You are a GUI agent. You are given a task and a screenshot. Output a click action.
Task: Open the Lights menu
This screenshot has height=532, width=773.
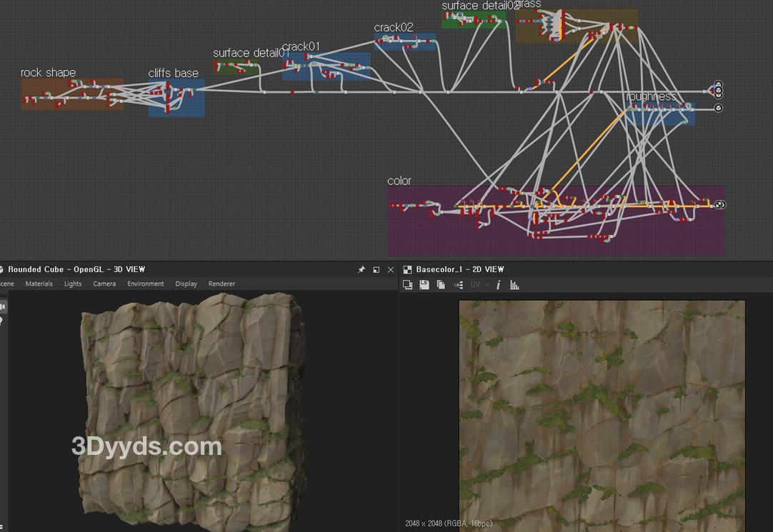click(x=73, y=284)
